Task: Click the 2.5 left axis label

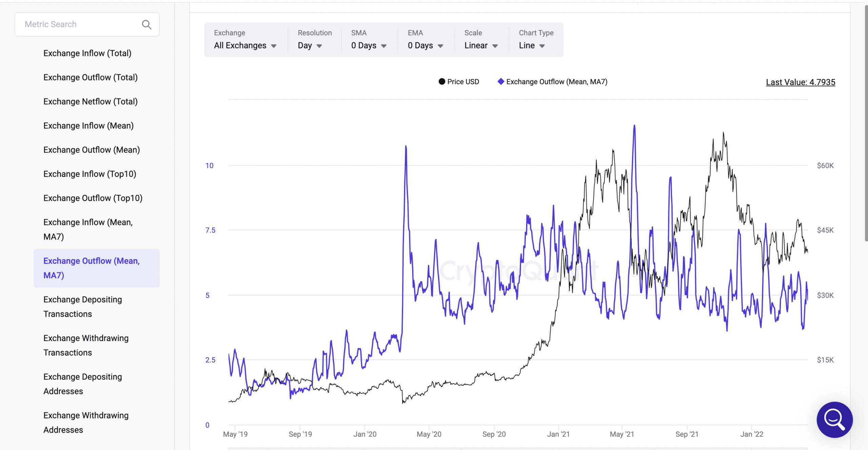Action: coord(210,360)
